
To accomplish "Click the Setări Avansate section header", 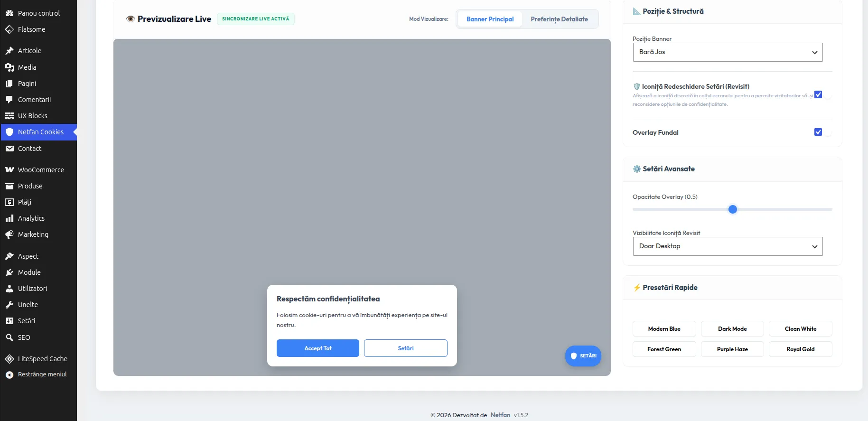I will click(x=664, y=169).
